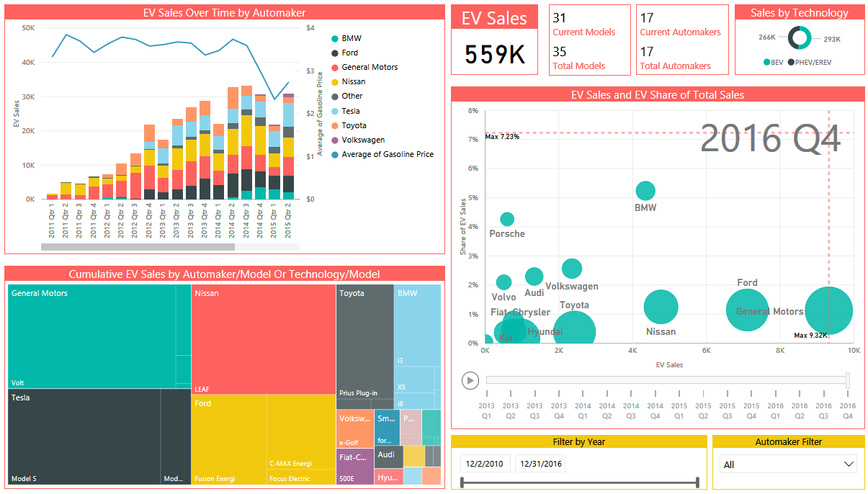Click the 2015 Qtr 2 stacked bar
The width and height of the screenshot is (868, 494).
[288, 146]
